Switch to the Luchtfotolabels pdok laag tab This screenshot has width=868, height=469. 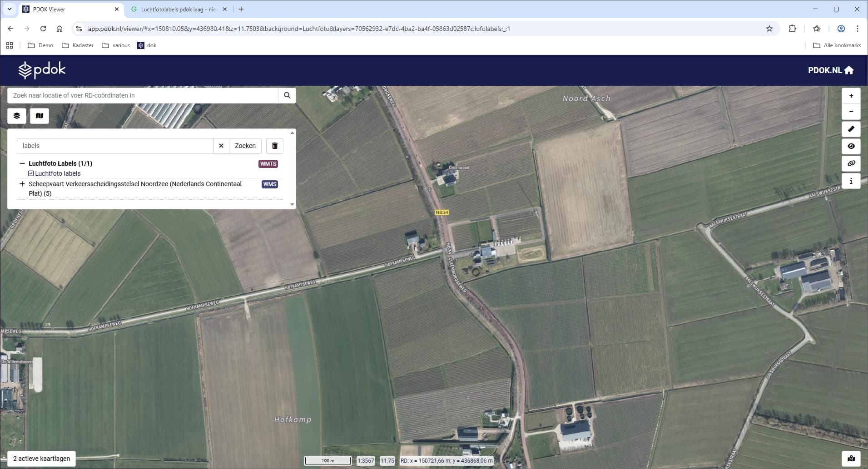178,9
